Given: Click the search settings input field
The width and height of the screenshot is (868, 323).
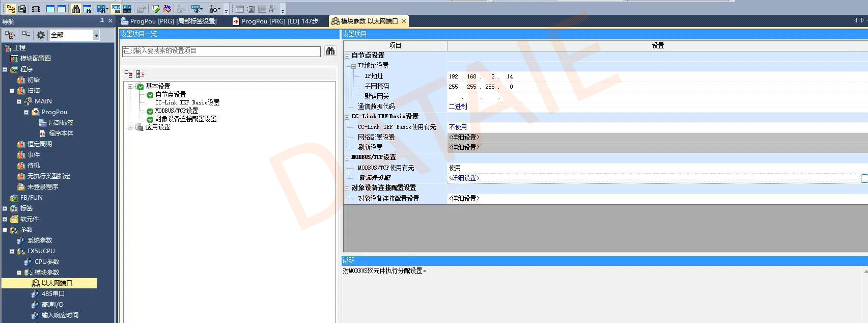Looking at the screenshot, I should tap(221, 51).
